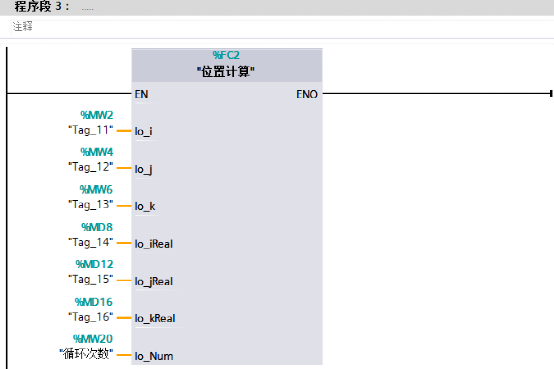Click the Io_jReal parameter
554x369 pixels.
(154, 282)
